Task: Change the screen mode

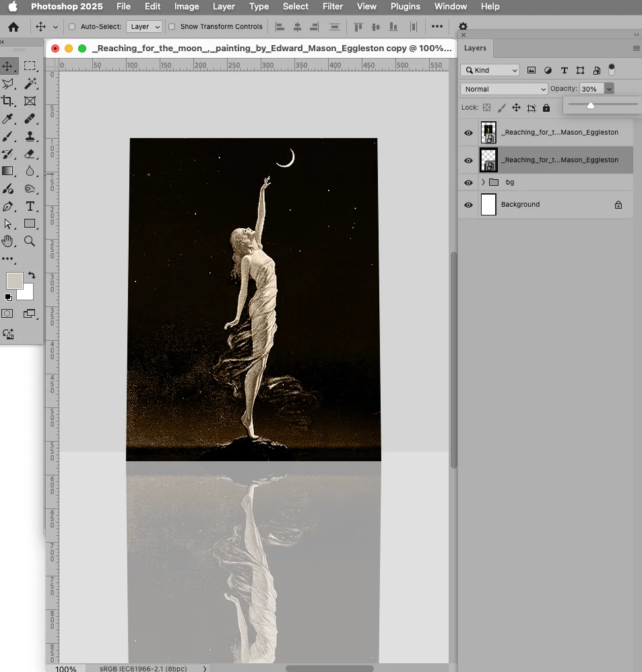Action: (29, 314)
